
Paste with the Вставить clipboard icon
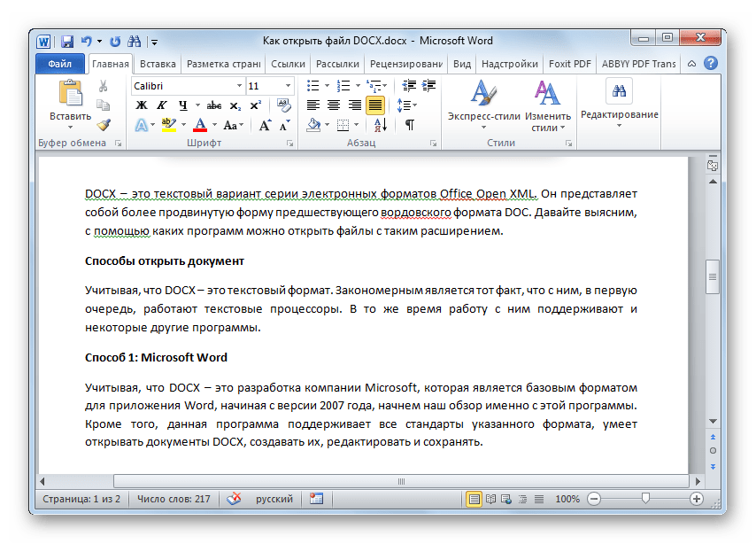coord(71,93)
